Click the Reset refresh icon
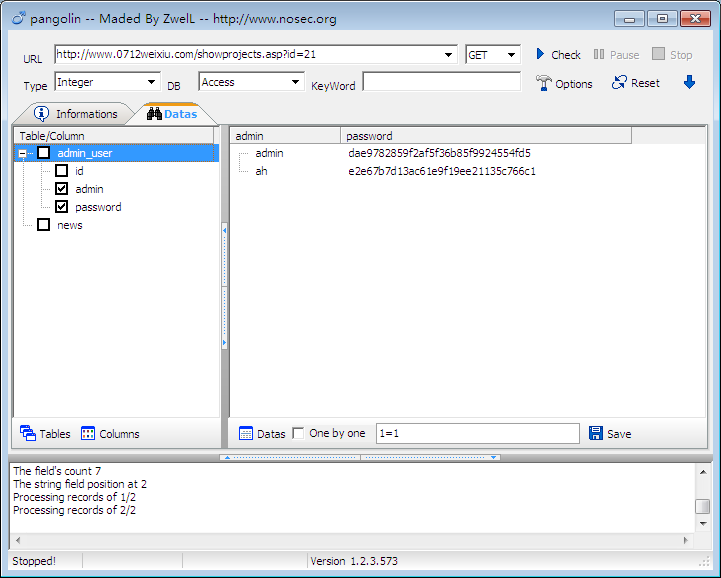 619,83
